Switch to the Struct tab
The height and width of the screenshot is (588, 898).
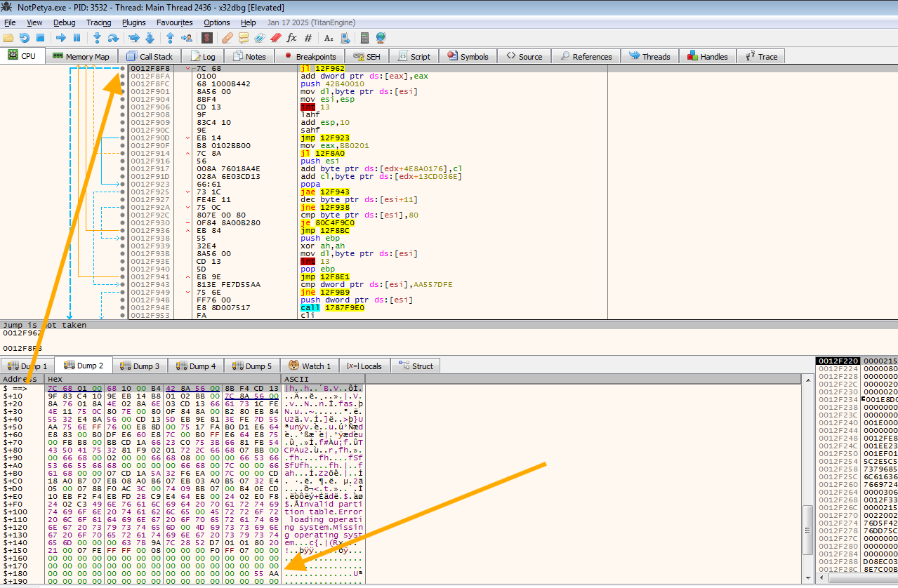[x=416, y=366]
